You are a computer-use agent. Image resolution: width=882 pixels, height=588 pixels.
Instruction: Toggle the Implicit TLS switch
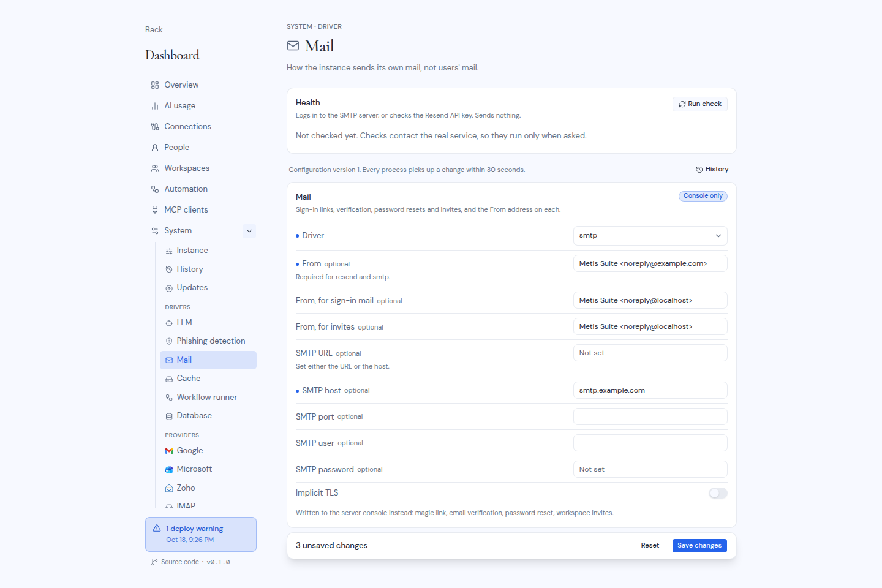click(718, 493)
